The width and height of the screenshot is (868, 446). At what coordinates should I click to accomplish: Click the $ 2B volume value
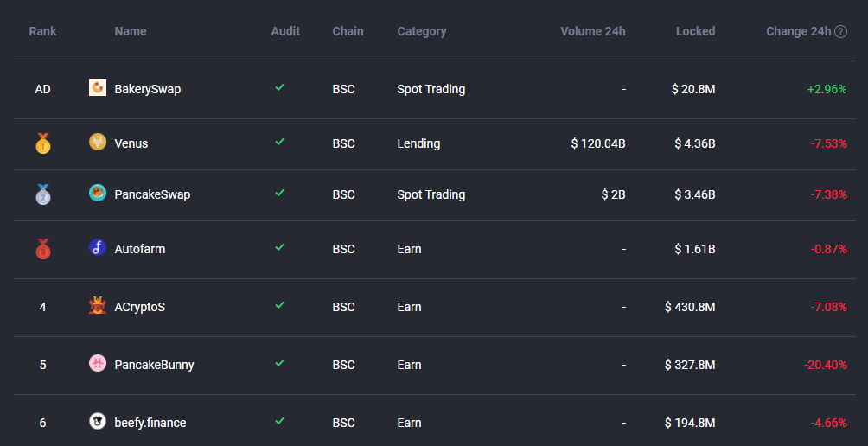point(613,194)
